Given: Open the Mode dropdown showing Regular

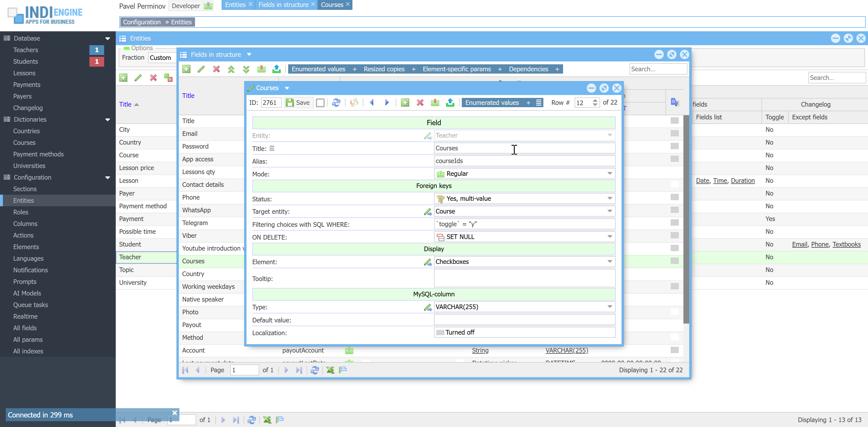Looking at the screenshot, I should click(x=610, y=173).
